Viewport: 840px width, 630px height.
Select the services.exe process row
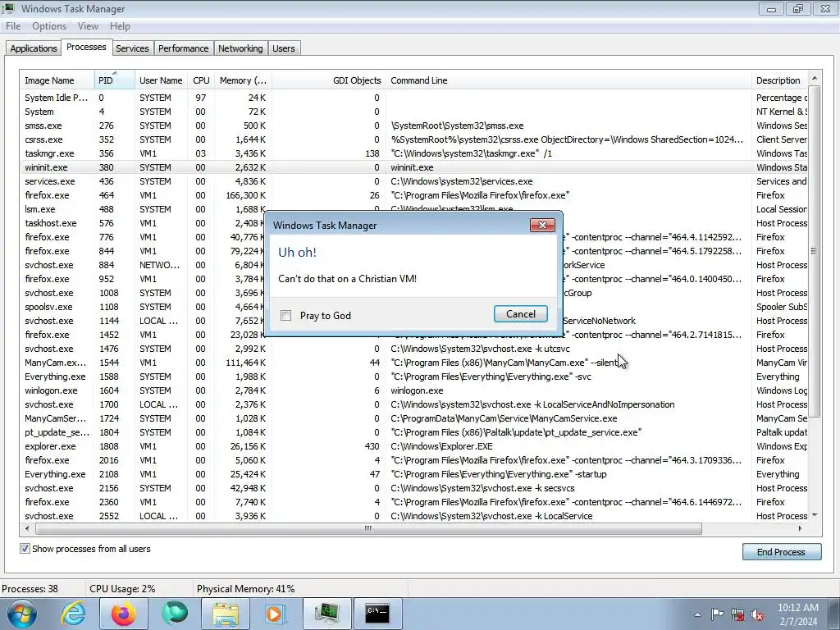click(x=413, y=181)
